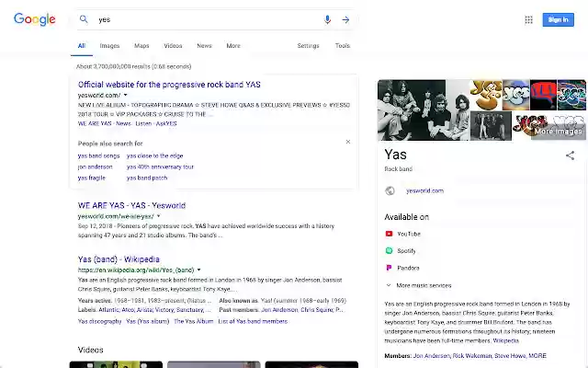Click yesworld.com link in knowledge panel
Viewport: 588px width, 368px height.
click(x=424, y=190)
